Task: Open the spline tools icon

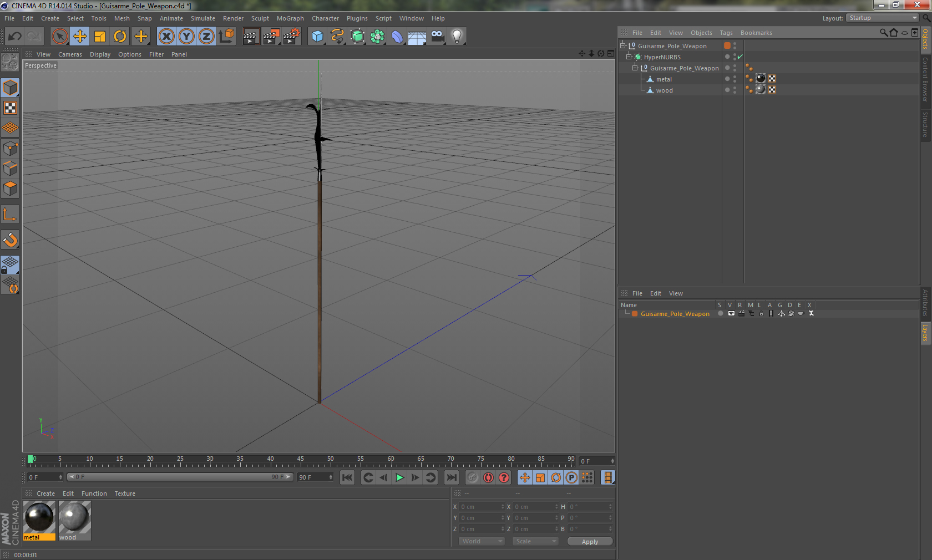Action: click(337, 37)
